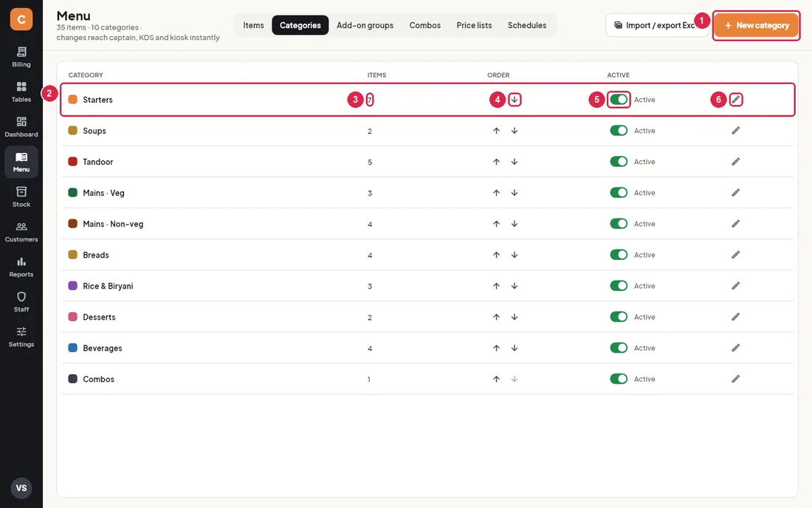
Task: Edit Rice & Biryani with the pencil
Action: point(736,286)
